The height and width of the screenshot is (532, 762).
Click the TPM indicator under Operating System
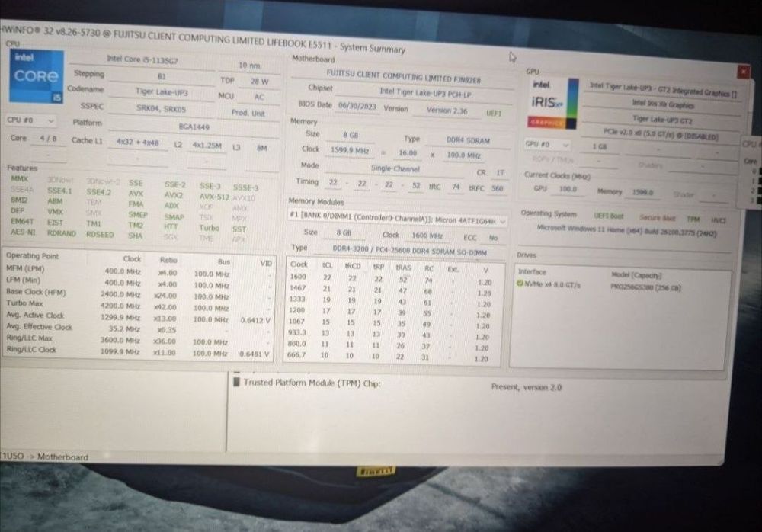693,219
